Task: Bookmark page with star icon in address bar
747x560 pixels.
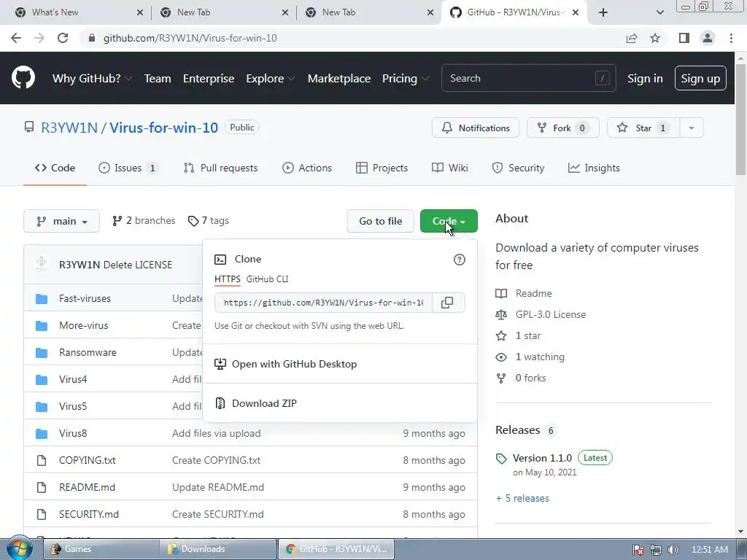Action: (x=655, y=38)
